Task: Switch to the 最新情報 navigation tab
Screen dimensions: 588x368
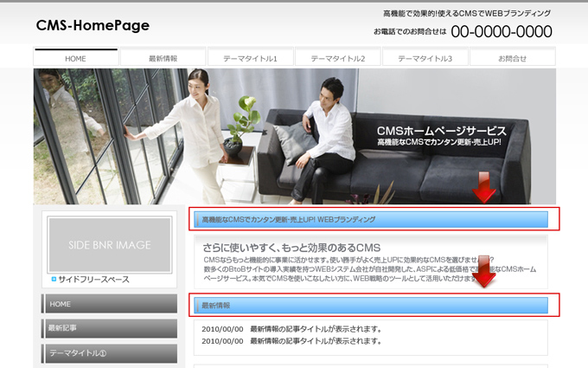Action: point(163,58)
